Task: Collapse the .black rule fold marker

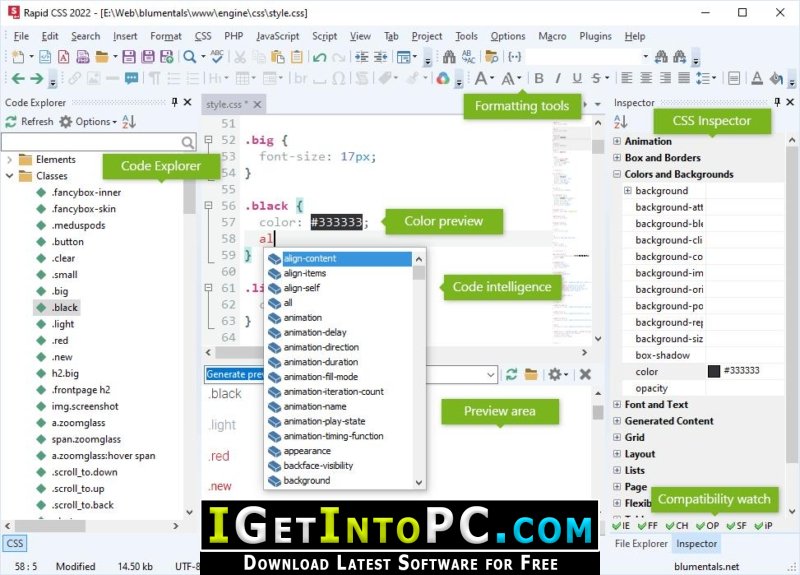Action: (208, 205)
